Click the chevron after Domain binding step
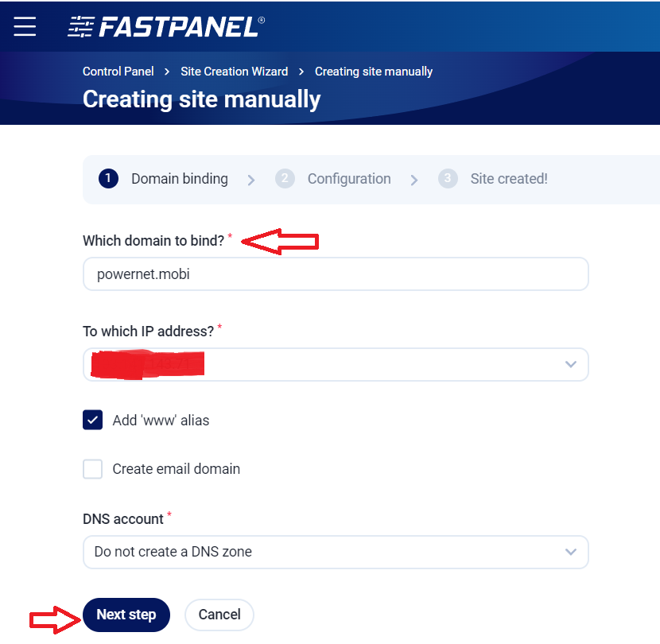 (251, 180)
